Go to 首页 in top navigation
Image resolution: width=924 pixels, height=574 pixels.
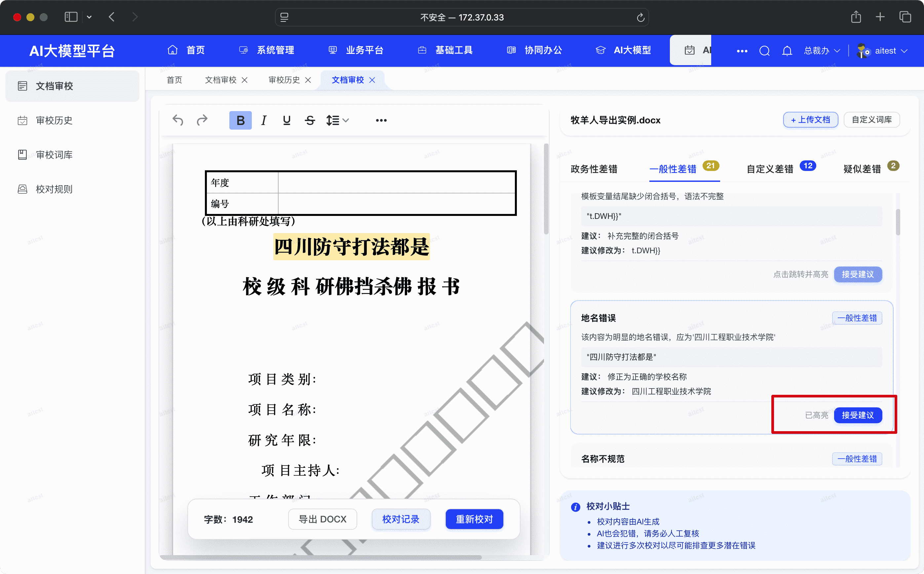pos(186,50)
